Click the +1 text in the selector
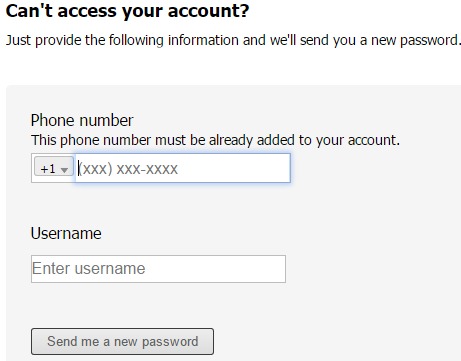The height and width of the screenshot is (361, 461). 48,169
